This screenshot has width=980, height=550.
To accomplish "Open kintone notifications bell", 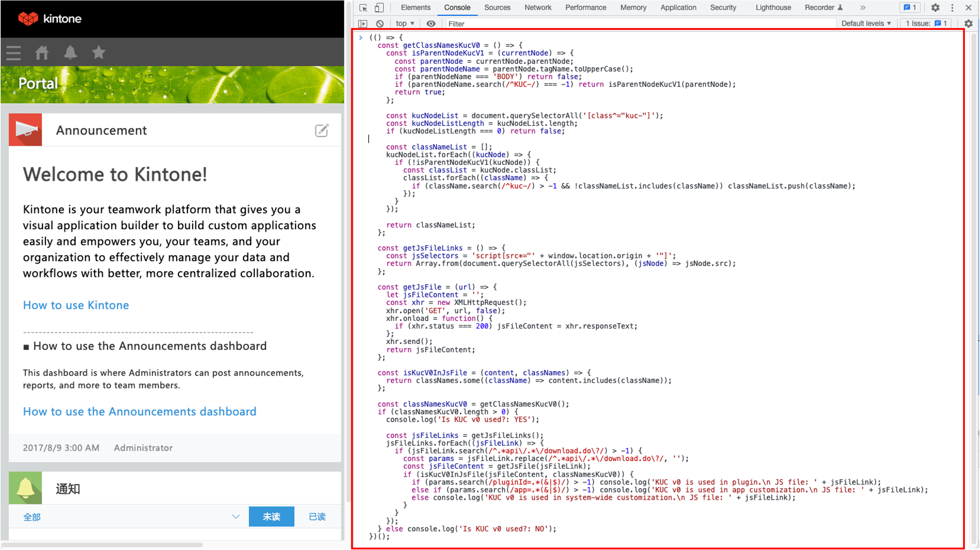I will (70, 52).
